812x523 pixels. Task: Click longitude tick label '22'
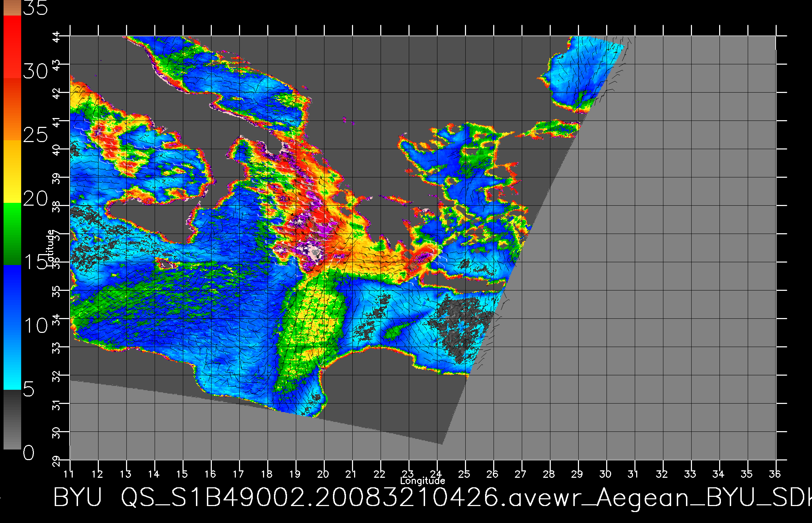(380, 474)
